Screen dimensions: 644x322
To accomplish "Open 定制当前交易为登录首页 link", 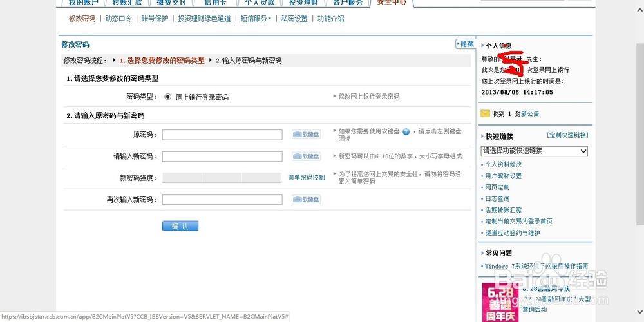I will (518, 222).
